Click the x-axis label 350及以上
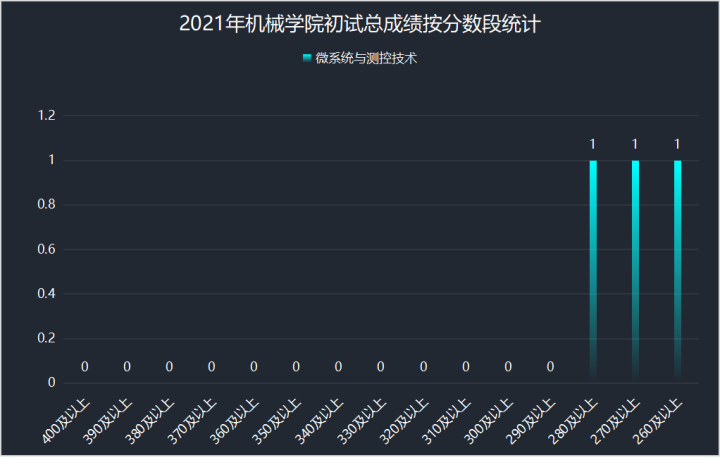This screenshot has width=720, height=465. pos(277,421)
